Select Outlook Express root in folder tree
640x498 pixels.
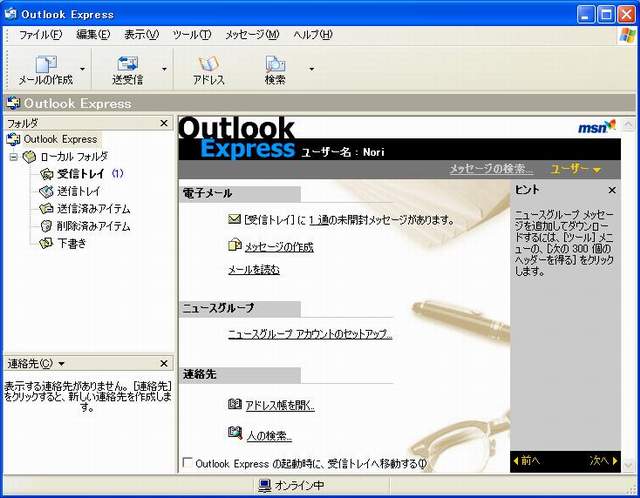60,139
